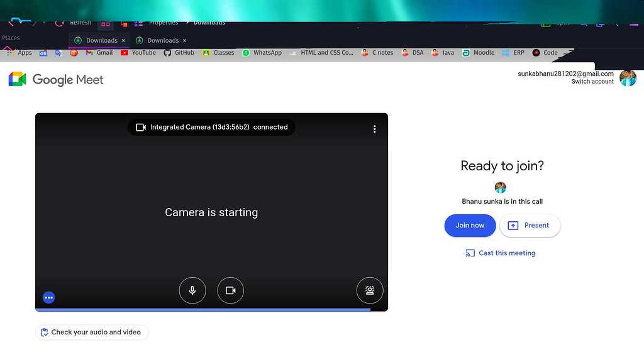Click the Google Meet logo
The width and height of the screenshot is (644, 362).
pyautogui.click(x=55, y=80)
